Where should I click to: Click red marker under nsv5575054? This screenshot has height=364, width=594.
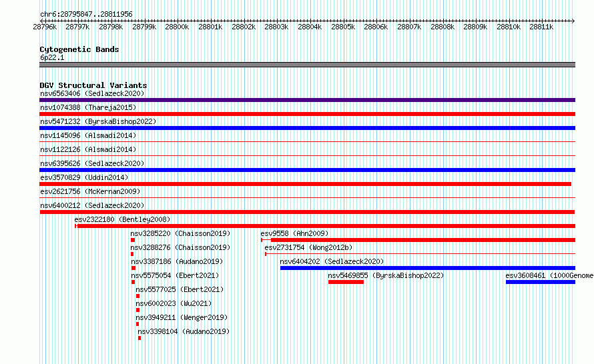coord(133,282)
